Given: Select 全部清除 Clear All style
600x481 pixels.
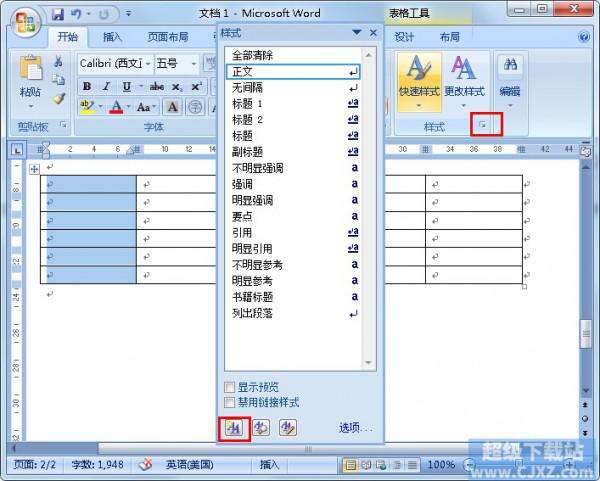Looking at the screenshot, I should pos(292,55).
